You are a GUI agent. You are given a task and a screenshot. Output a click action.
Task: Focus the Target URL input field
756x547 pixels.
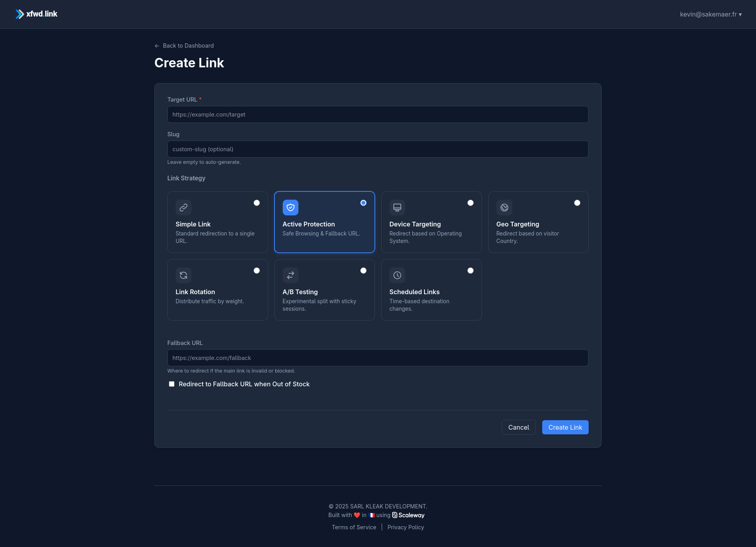pos(378,115)
